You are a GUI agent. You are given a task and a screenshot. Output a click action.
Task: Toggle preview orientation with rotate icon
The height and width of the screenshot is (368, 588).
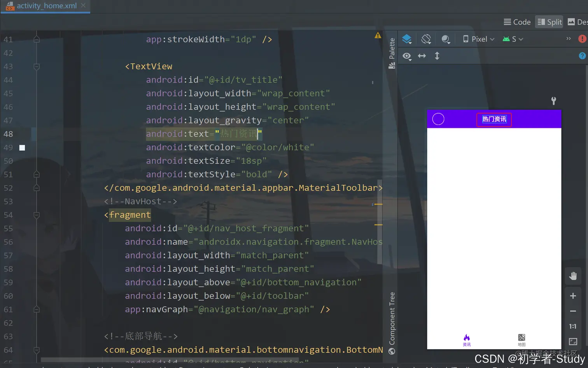coord(426,39)
